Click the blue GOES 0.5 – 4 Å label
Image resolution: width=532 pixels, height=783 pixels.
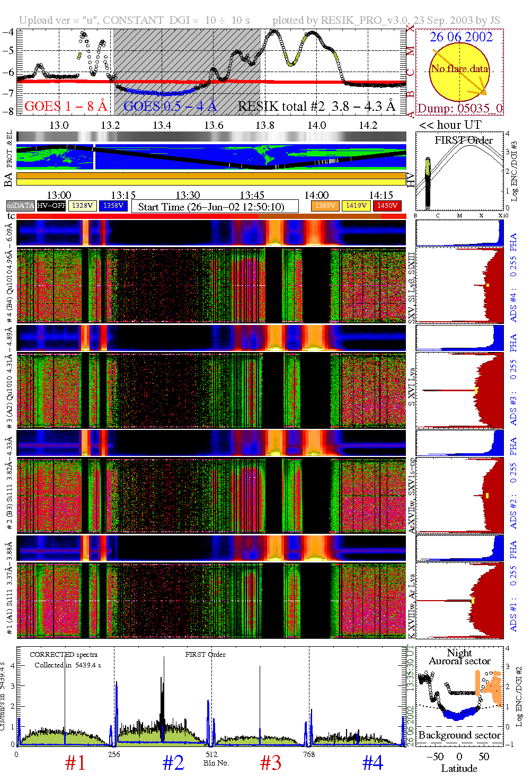tap(170, 107)
